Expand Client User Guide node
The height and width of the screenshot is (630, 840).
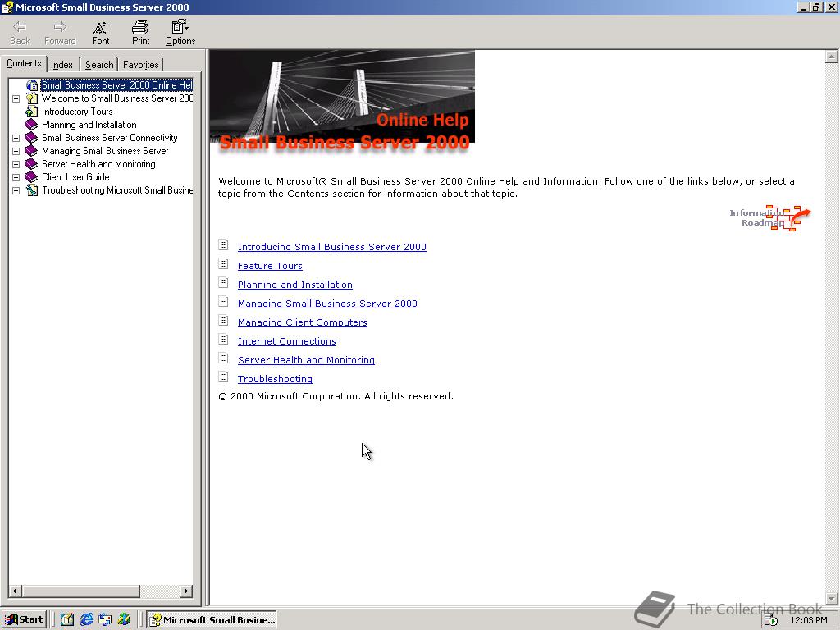[16, 177]
